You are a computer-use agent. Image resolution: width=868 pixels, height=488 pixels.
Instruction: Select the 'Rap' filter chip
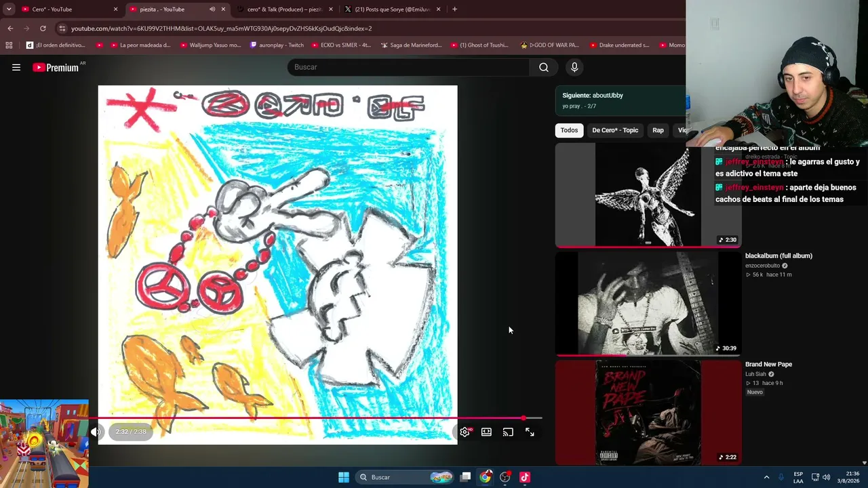coord(658,130)
